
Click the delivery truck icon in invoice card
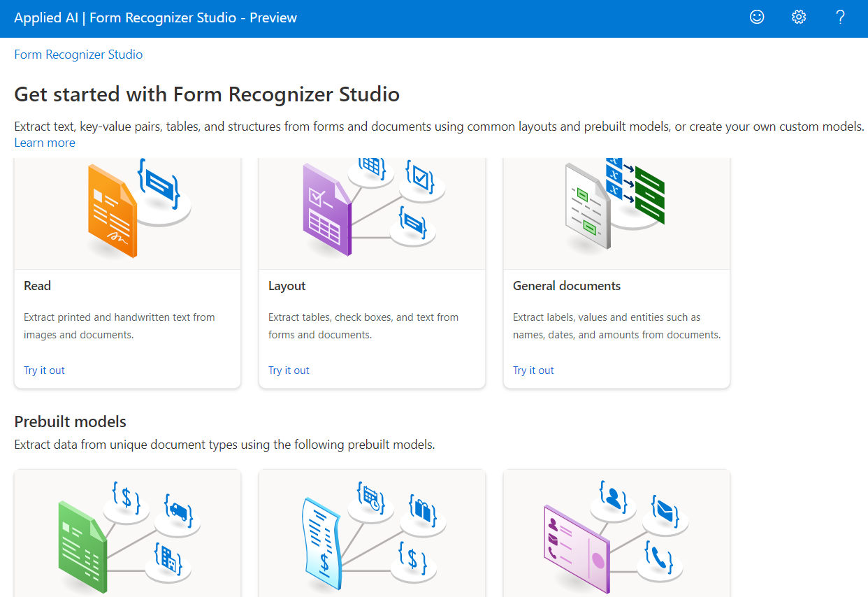click(178, 510)
